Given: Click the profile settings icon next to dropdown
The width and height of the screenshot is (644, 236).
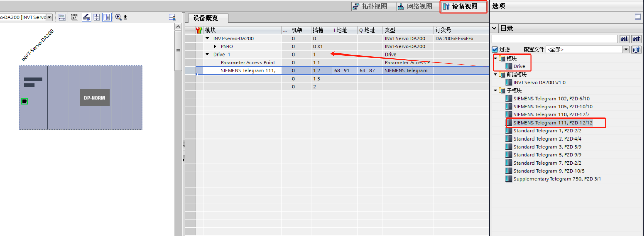Looking at the screenshot, I should (x=636, y=49).
